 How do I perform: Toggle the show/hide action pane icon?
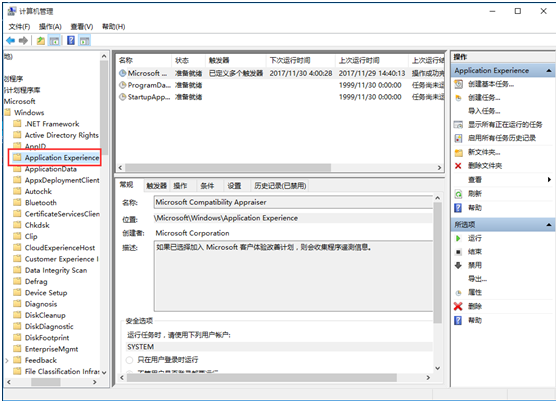pos(84,41)
